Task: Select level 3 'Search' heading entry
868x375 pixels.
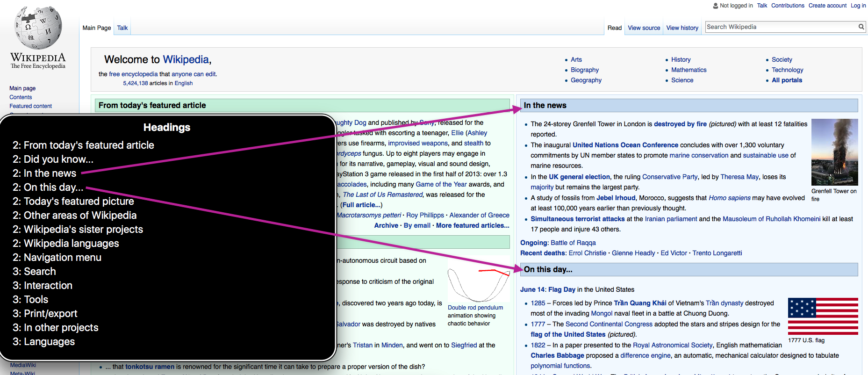Action: 34,272
